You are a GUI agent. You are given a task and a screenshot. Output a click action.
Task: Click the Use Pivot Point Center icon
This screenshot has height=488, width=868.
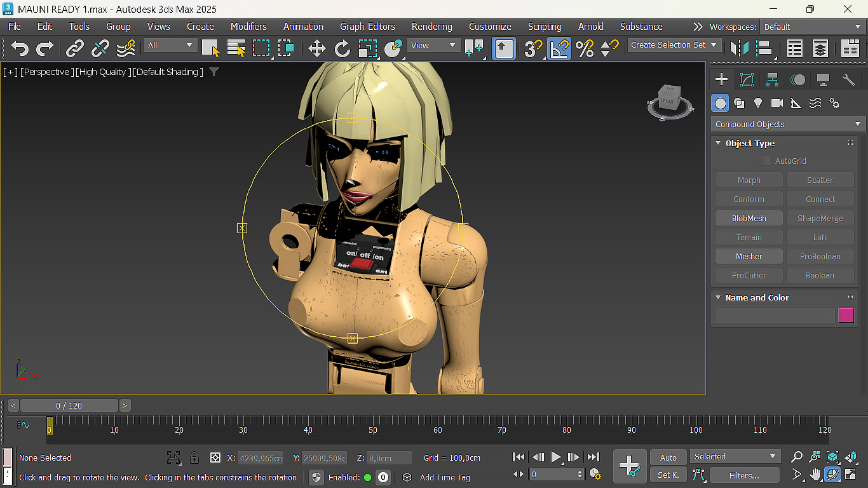pyautogui.click(x=474, y=48)
